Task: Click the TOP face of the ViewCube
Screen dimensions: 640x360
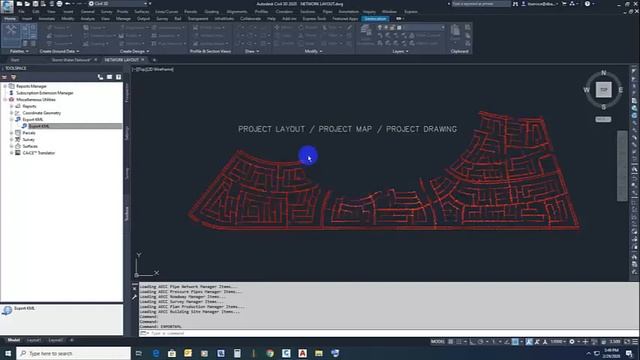Action: pyautogui.click(x=603, y=89)
